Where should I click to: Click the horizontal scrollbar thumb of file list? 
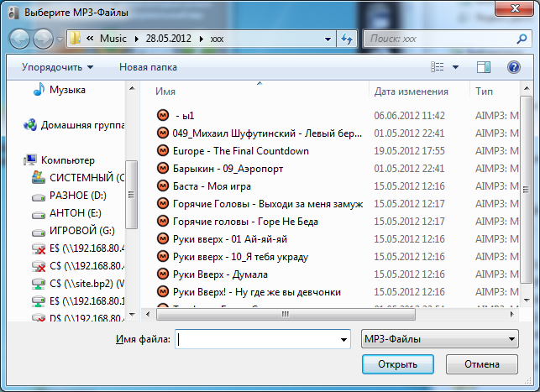[x=286, y=314]
